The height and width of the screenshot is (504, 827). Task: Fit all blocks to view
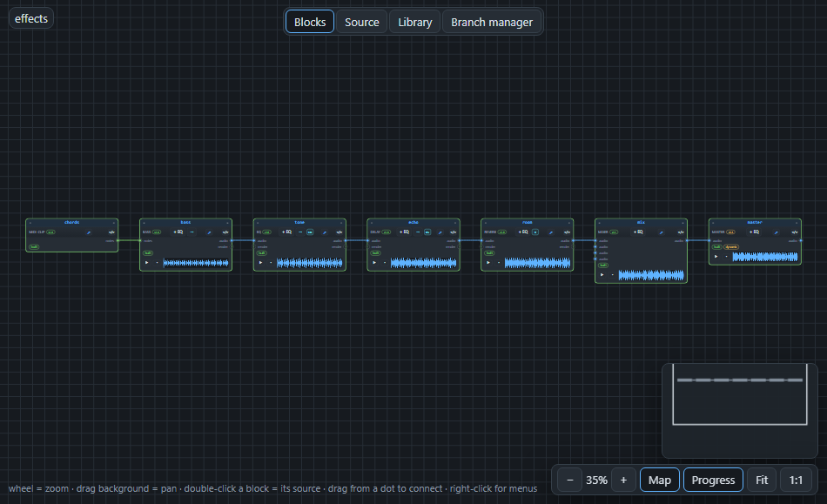coord(762,480)
